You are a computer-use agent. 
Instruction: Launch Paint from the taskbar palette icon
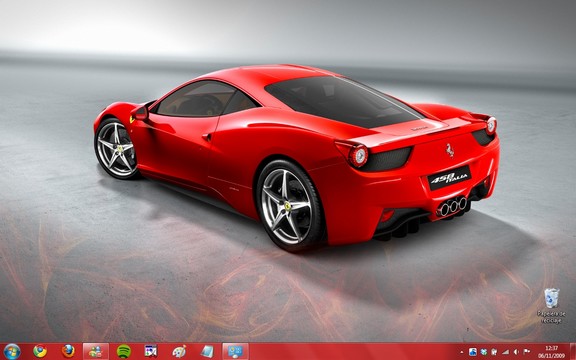pos(179,352)
